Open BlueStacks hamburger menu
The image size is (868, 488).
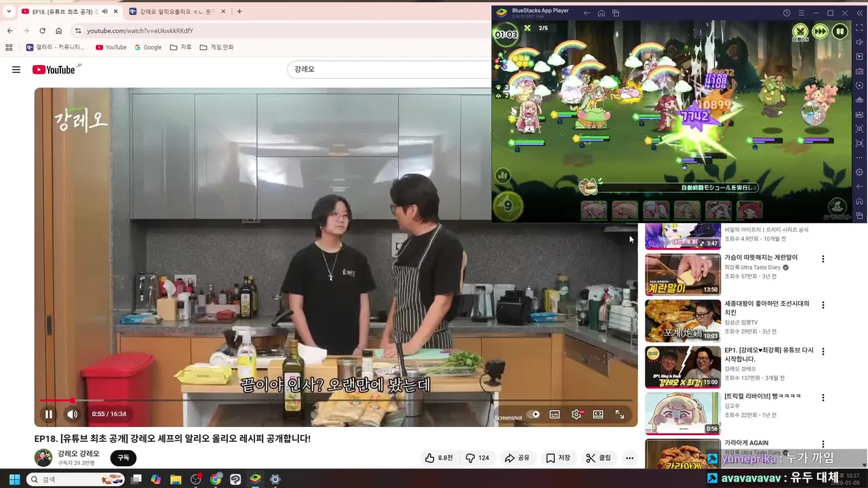pos(801,13)
